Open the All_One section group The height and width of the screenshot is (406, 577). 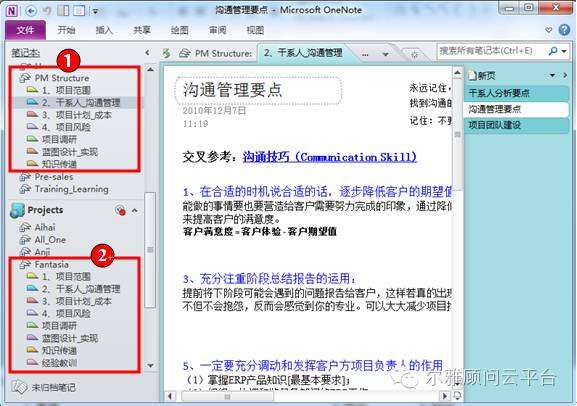(x=43, y=240)
